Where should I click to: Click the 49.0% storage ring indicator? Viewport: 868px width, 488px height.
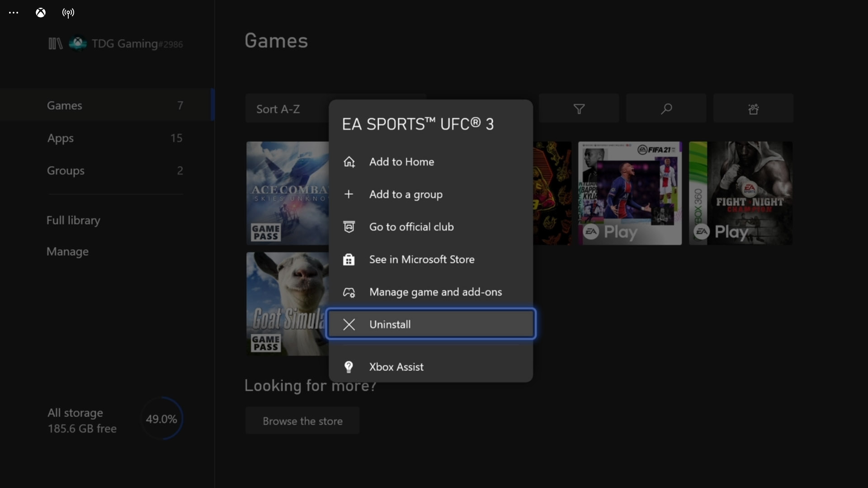click(161, 418)
